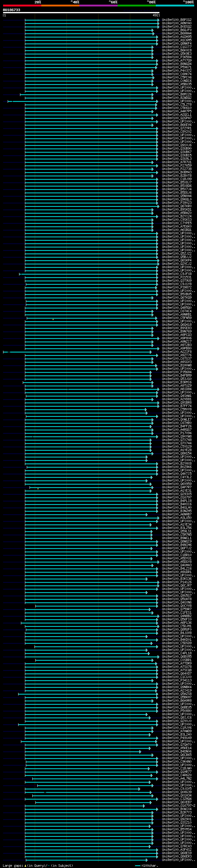Select hit label UniRef100_P50880
The height and width of the screenshot is (868, 197).
tap(177, 711)
